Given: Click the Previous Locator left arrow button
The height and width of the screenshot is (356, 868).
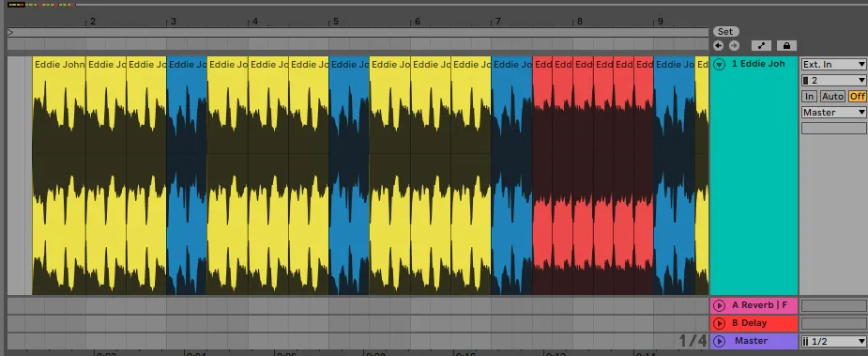Looking at the screenshot, I should pos(719,45).
